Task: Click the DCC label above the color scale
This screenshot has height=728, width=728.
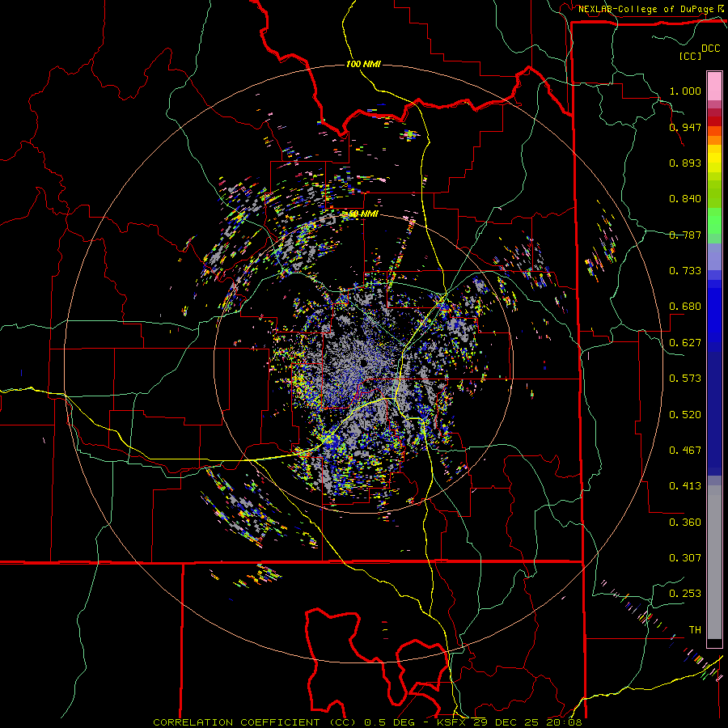Action: (x=710, y=49)
